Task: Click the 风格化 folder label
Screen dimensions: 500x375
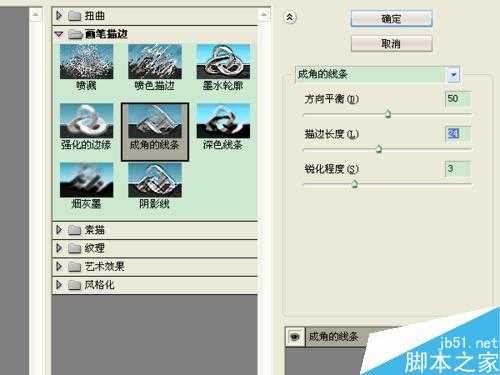Action: tap(99, 285)
